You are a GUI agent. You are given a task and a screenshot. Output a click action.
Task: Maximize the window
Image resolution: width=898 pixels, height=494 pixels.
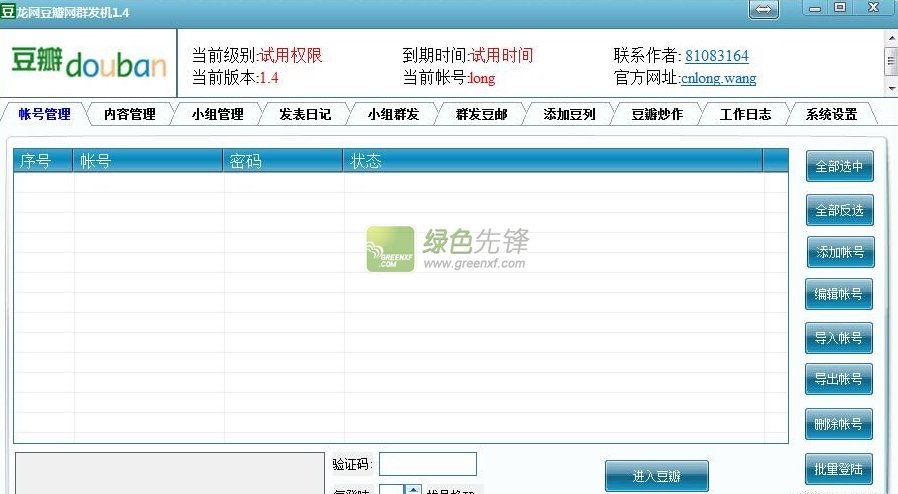[840, 8]
